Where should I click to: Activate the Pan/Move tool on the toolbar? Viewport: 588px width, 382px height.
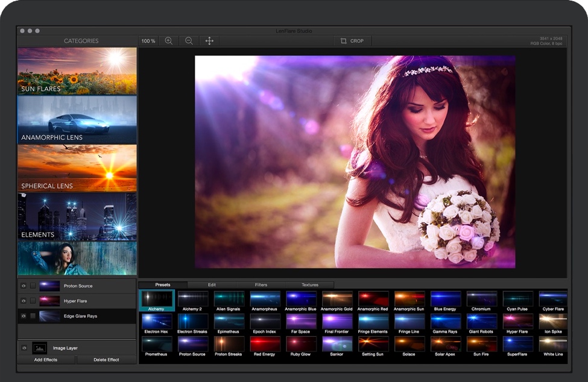click(x=209, y=40)
